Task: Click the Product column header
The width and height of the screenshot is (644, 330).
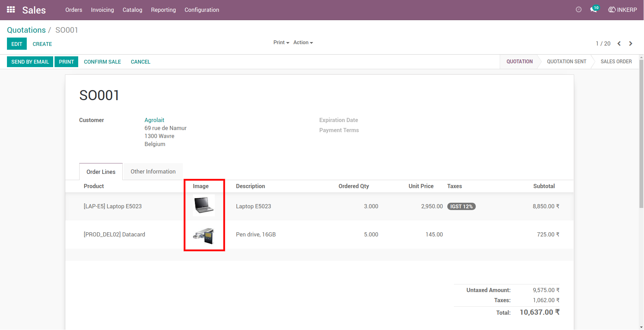Action: tap(94, 186)
